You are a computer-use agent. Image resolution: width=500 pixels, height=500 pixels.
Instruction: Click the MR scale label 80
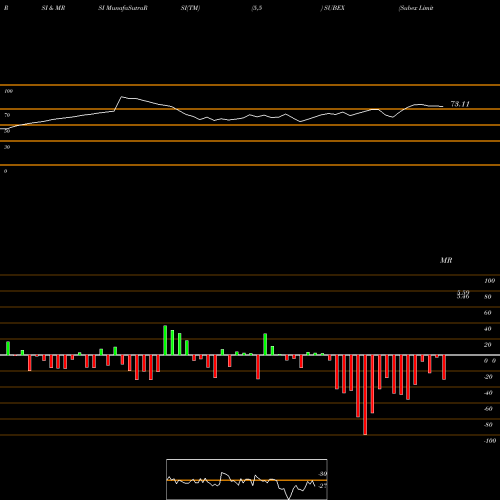[488, 297]
